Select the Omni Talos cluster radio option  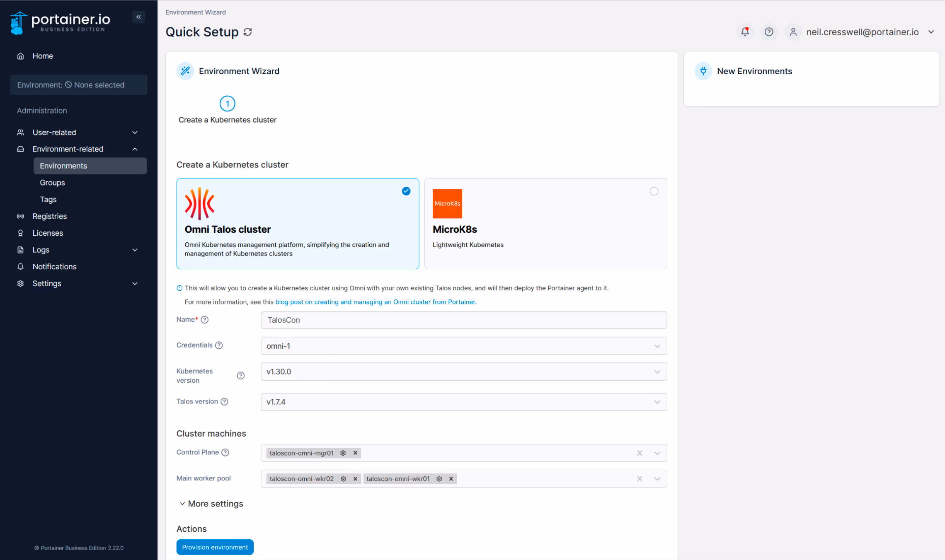pos(406,191)
